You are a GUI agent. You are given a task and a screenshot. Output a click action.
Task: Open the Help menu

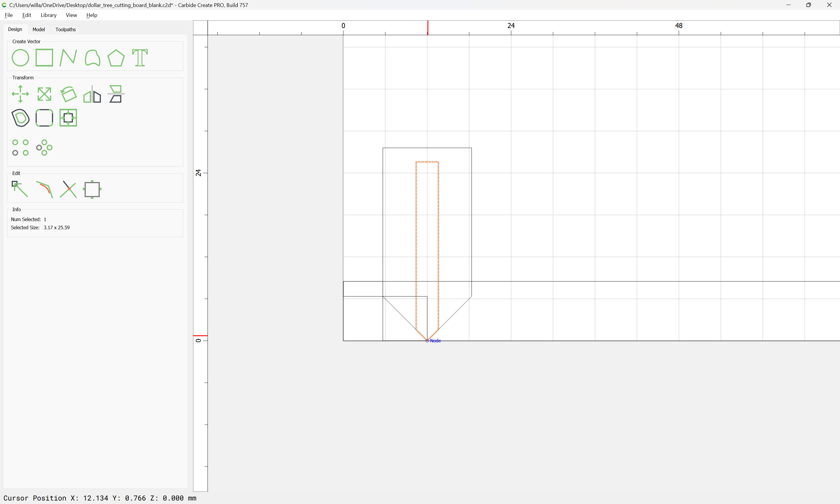click(92, 15)
